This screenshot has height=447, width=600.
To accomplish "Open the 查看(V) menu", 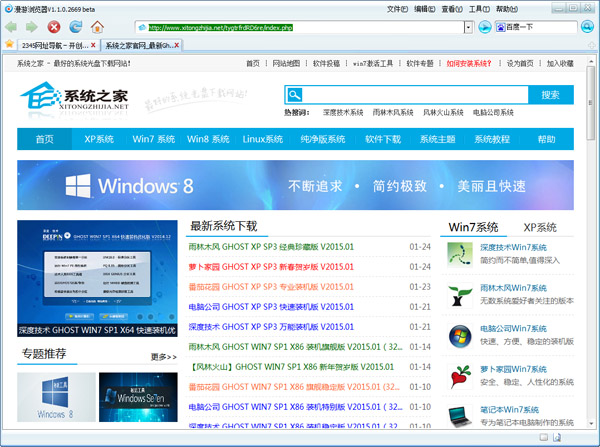I will tap(451, 8).
